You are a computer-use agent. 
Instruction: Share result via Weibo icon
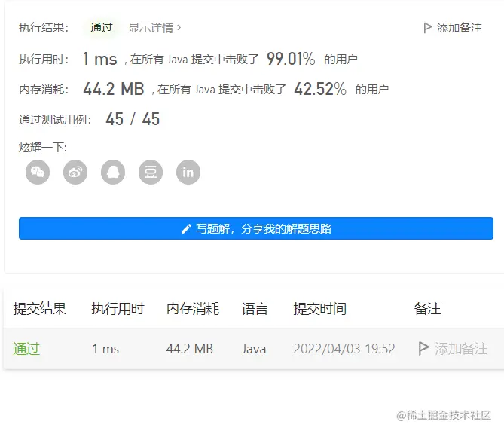[75, 173]
